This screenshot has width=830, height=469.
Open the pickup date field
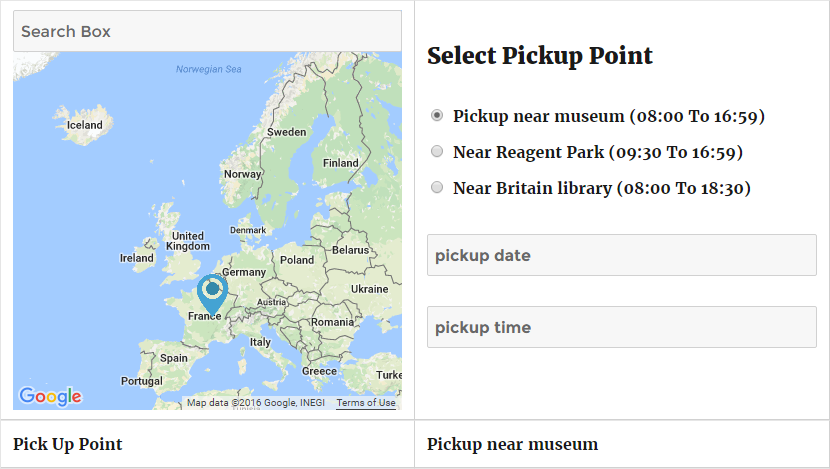[621, 255]
